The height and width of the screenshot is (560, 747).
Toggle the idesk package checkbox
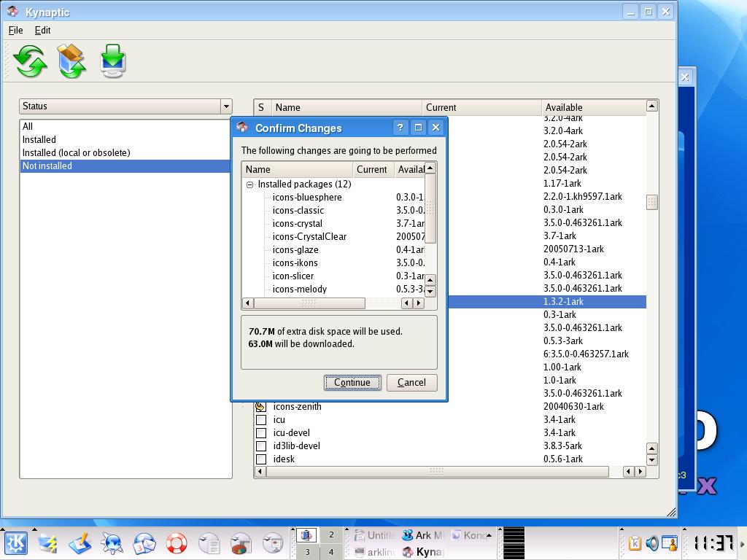pyautogui.click(x=261, y=459)
